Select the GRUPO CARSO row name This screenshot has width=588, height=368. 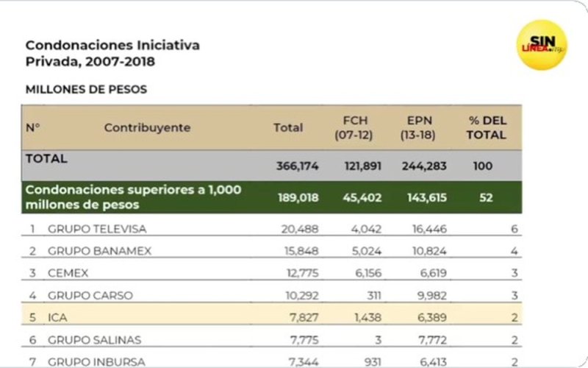pos(90,295)
